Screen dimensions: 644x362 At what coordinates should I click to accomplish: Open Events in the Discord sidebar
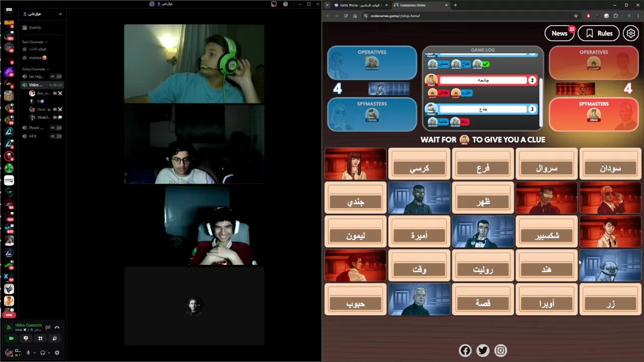coord(42,28)
